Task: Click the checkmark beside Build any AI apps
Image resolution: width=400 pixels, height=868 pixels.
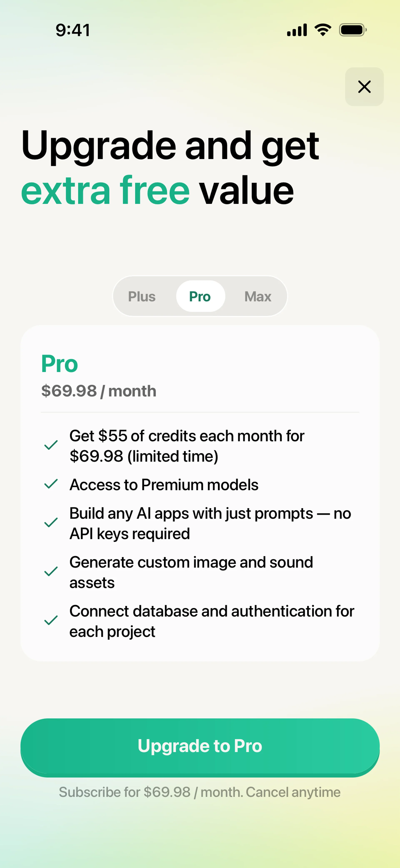Action: pyautogui.click(x=51, y=523)
